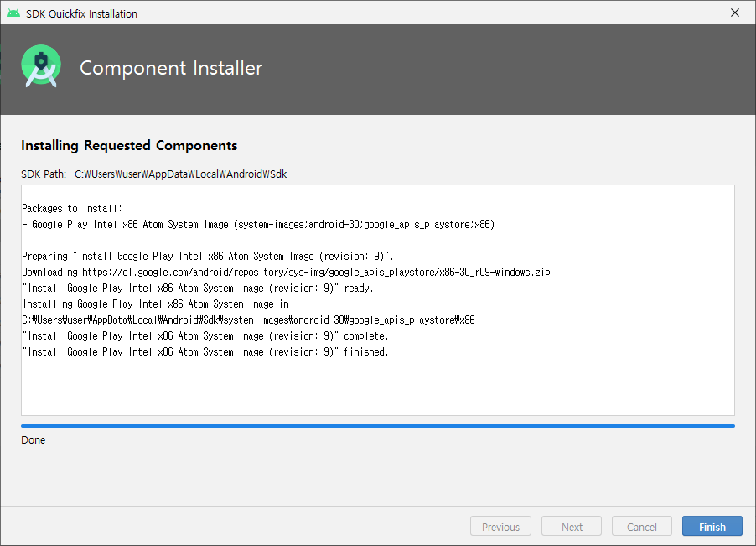Click the system-images package entry line

pyautogui.click(x=258, y=224)
